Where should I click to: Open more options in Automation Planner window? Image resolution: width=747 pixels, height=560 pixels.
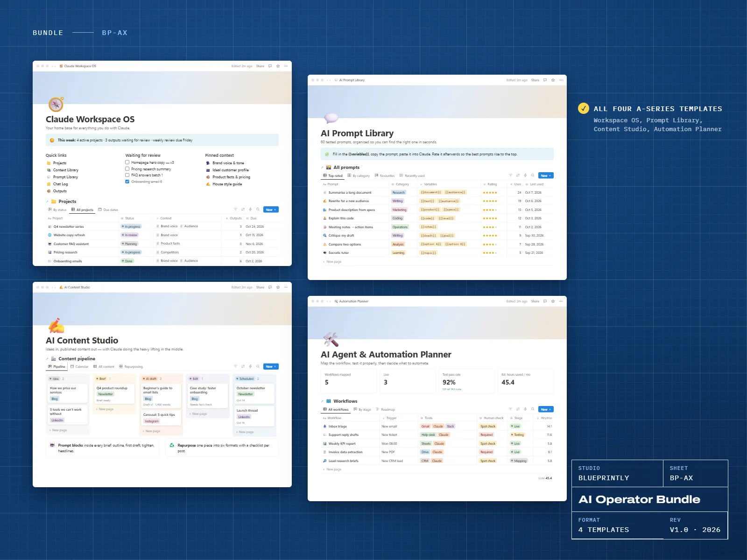pyautogui.click(x=561, y=301)
